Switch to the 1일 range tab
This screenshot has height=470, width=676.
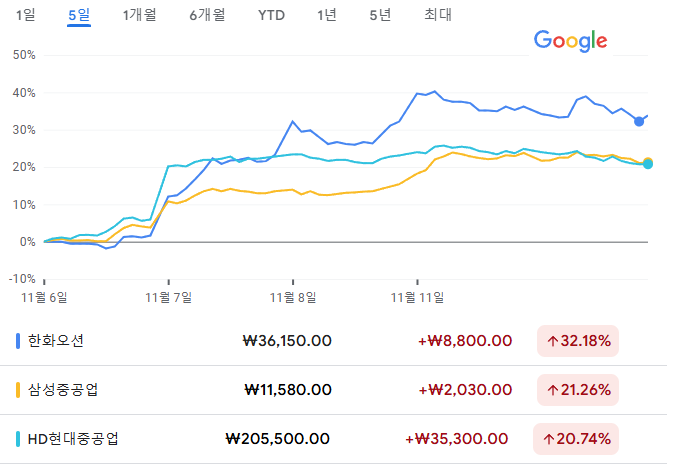tap(26, 15)
